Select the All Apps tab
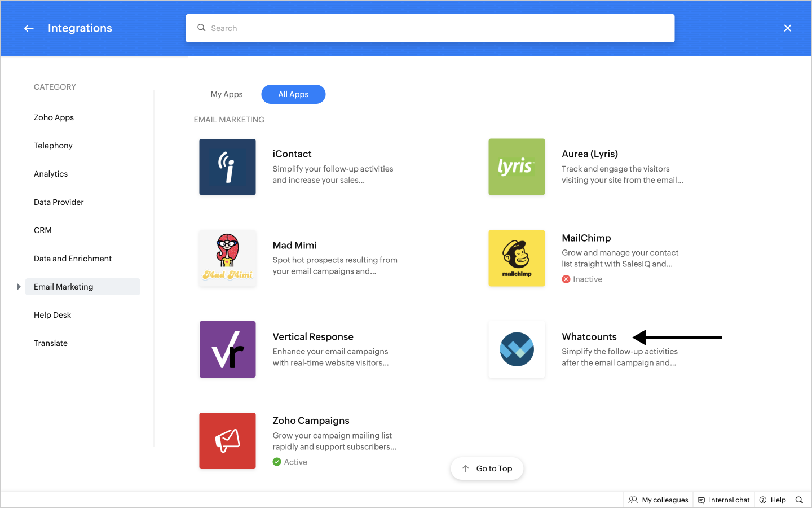Image resolution: width=812 pixels, height=508 pixels. (293, 94)
